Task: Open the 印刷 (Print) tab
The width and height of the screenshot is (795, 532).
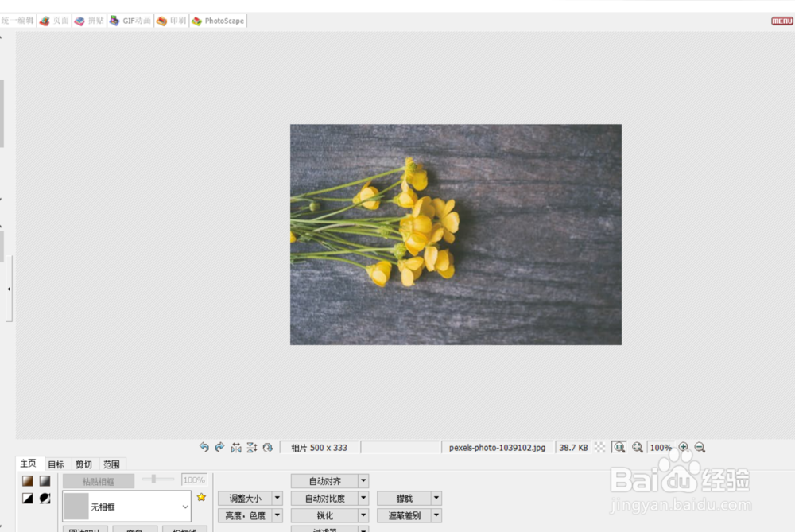Action: 172,21
